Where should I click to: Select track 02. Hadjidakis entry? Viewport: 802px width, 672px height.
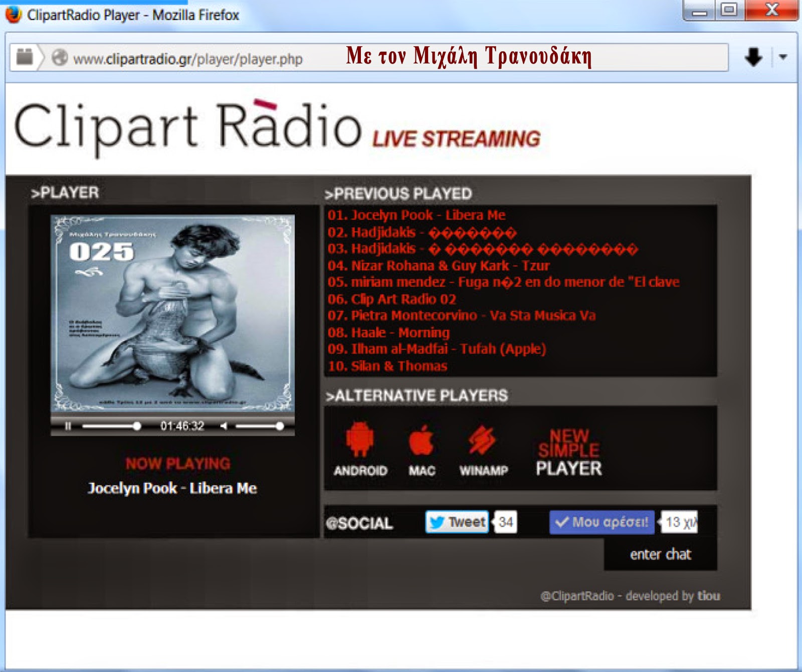(422, 232)
